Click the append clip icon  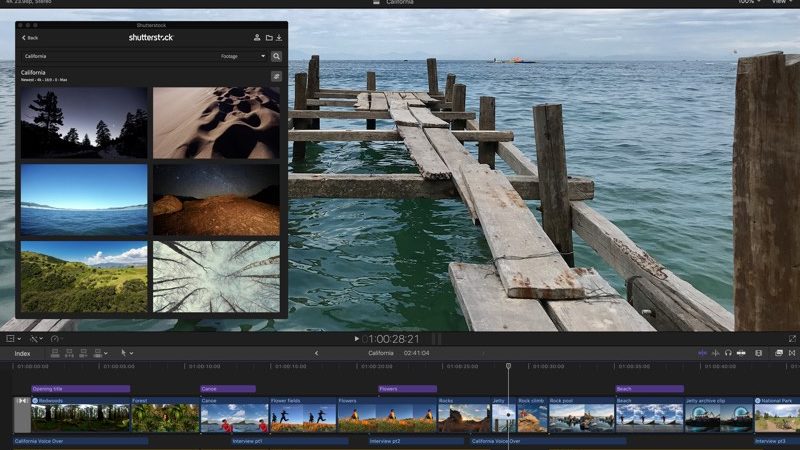click(x=84, y=353)
